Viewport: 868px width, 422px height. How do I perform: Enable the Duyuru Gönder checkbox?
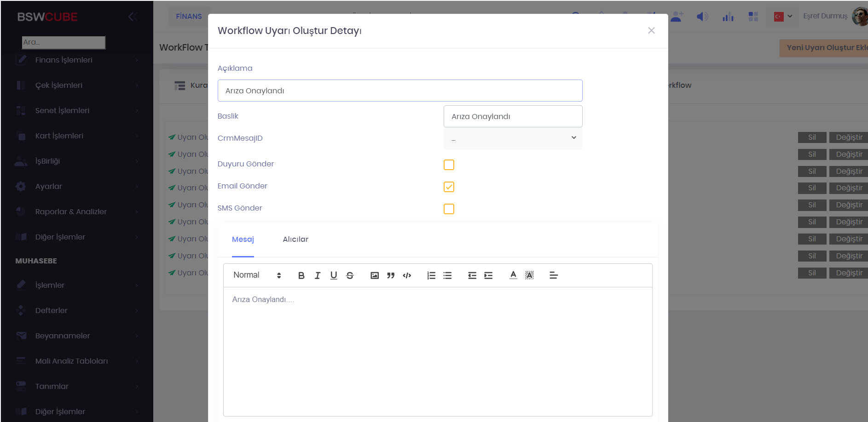[449, 165]
